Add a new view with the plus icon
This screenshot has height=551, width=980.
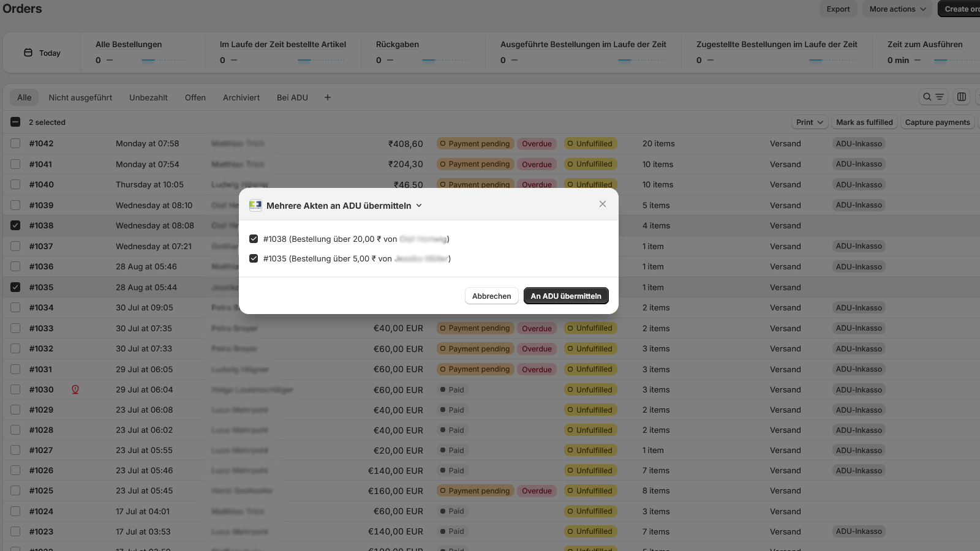328,97
